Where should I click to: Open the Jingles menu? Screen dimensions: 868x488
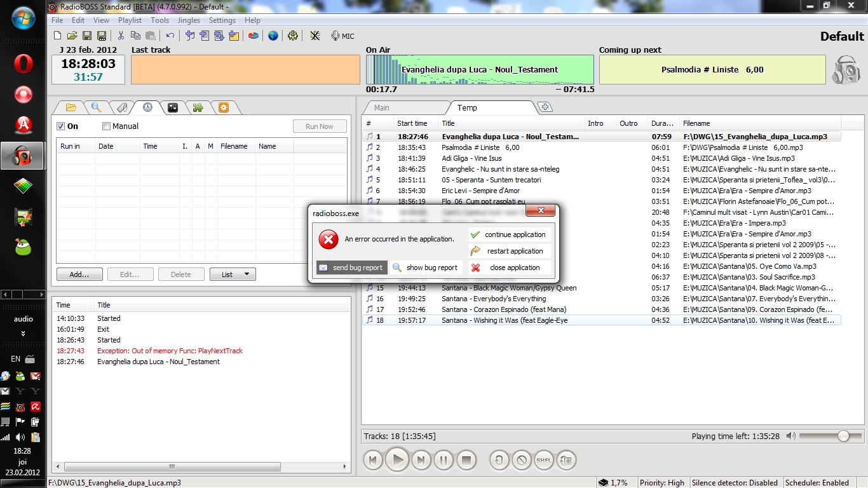coord(189,20)
